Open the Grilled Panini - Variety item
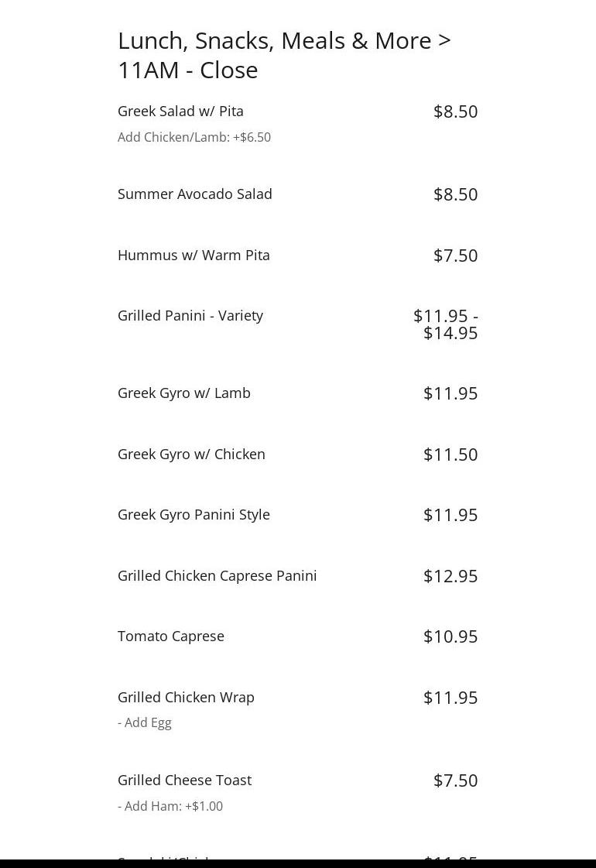596x868 pixels. 190,316
